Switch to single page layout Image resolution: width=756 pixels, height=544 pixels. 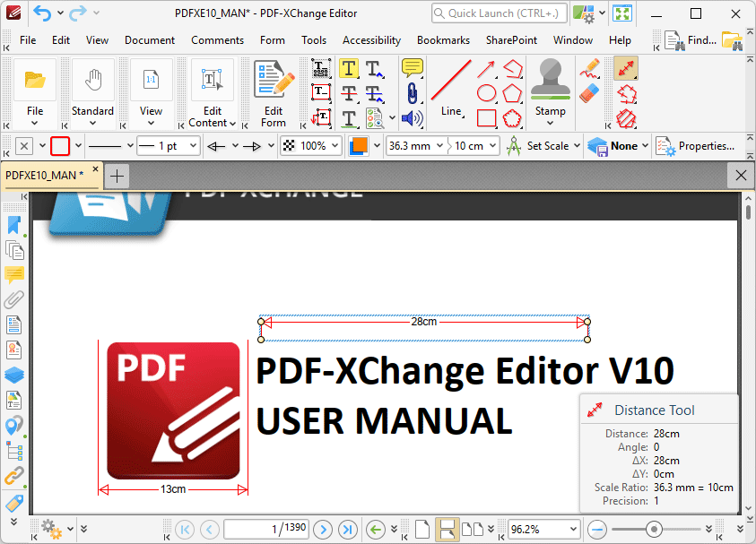(x=421, y=529)
